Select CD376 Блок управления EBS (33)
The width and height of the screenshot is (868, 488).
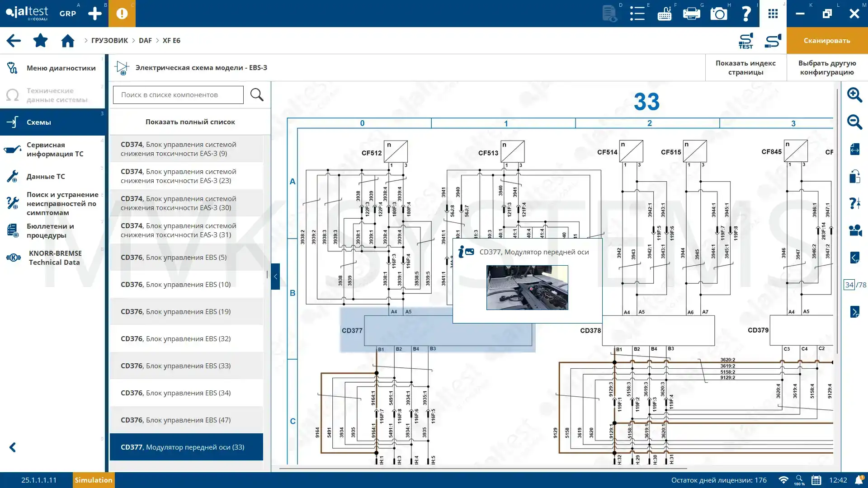pos(186,366)
